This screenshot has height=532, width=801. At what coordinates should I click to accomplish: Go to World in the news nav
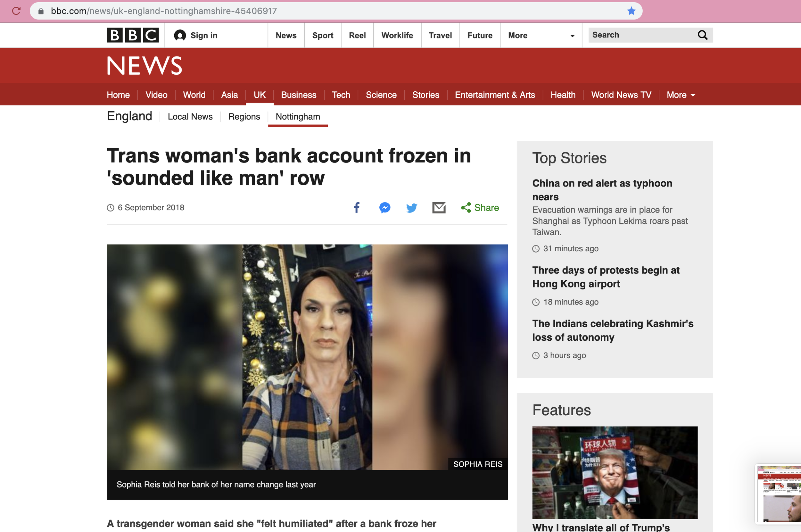(194, 95)
